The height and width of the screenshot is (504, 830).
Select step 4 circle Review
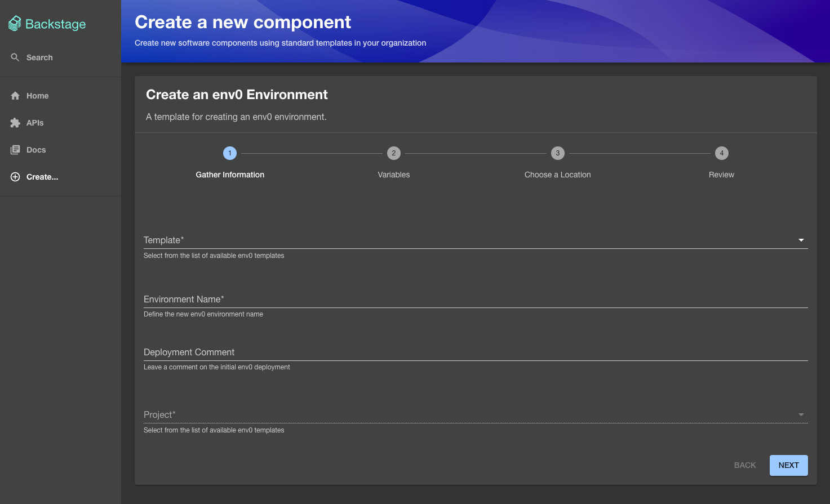click(x=722, y=153)
